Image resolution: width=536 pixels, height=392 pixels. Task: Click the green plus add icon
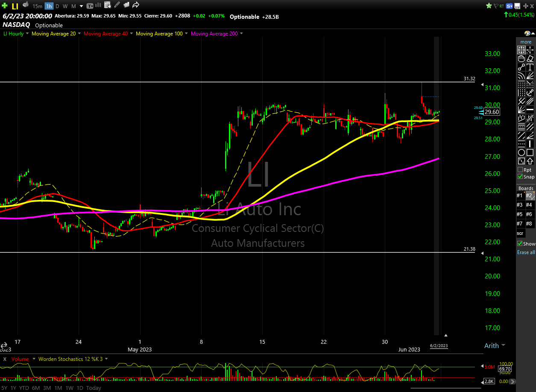point(5,6)
